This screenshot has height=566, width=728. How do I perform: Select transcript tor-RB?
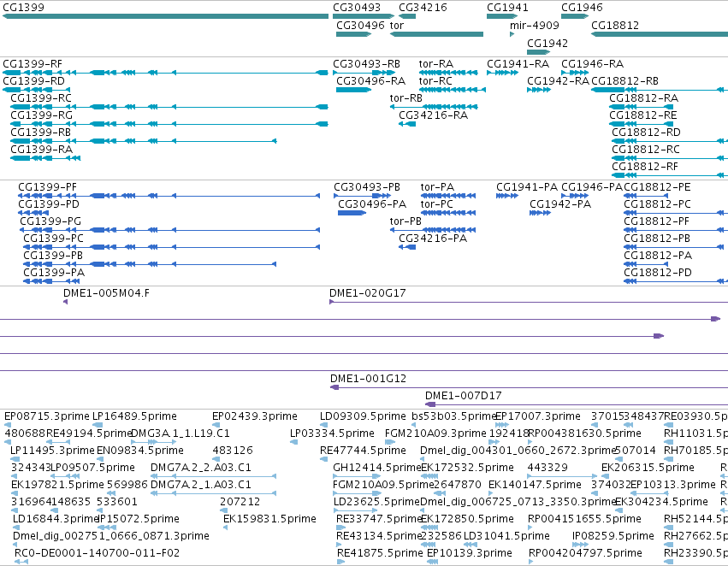434,107
